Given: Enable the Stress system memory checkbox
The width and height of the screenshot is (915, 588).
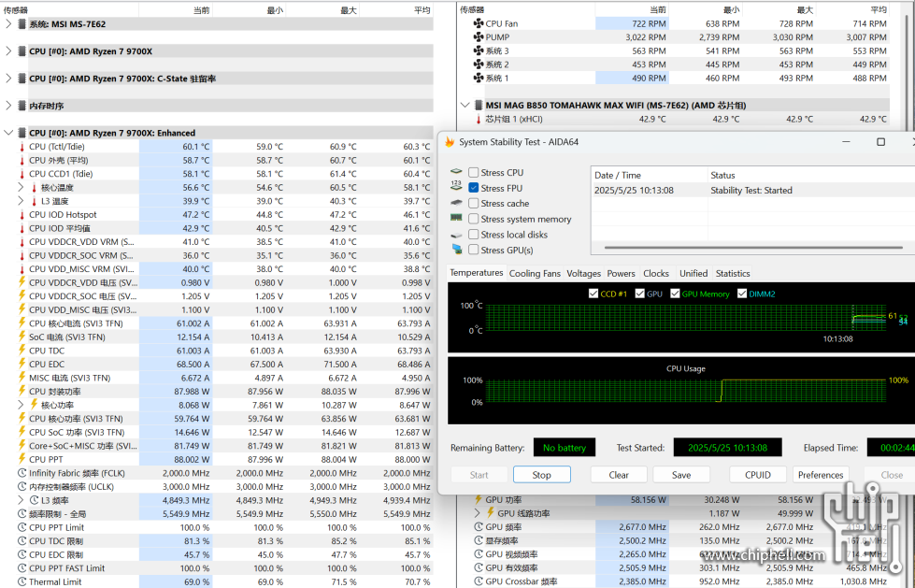Looking at the screenshot, I should click(473, 219).
